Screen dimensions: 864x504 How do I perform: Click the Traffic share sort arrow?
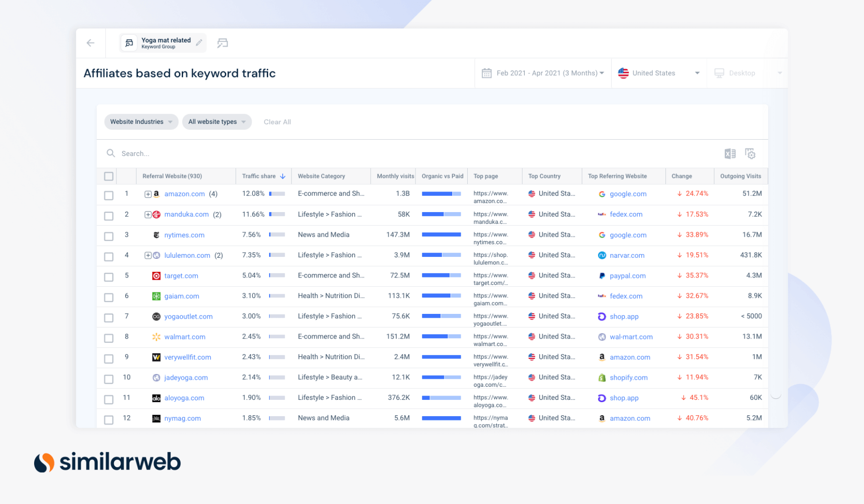[x=283, y=177]
